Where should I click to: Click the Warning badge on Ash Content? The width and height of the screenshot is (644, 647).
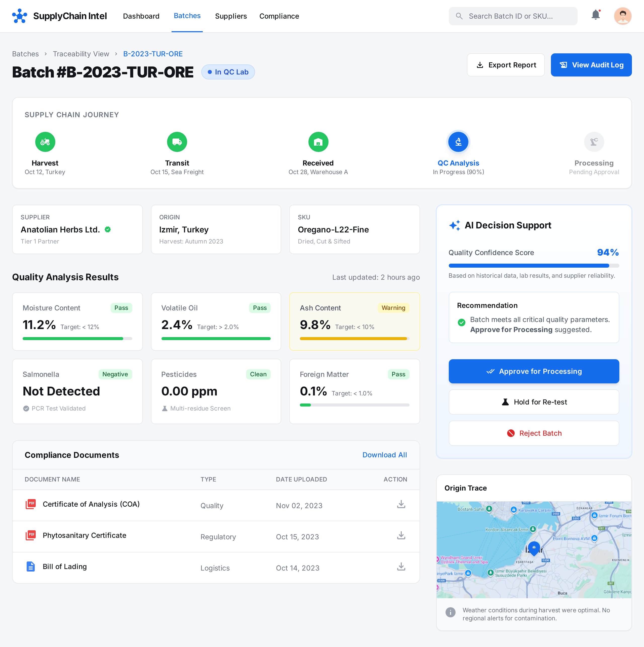coord(393,308)
